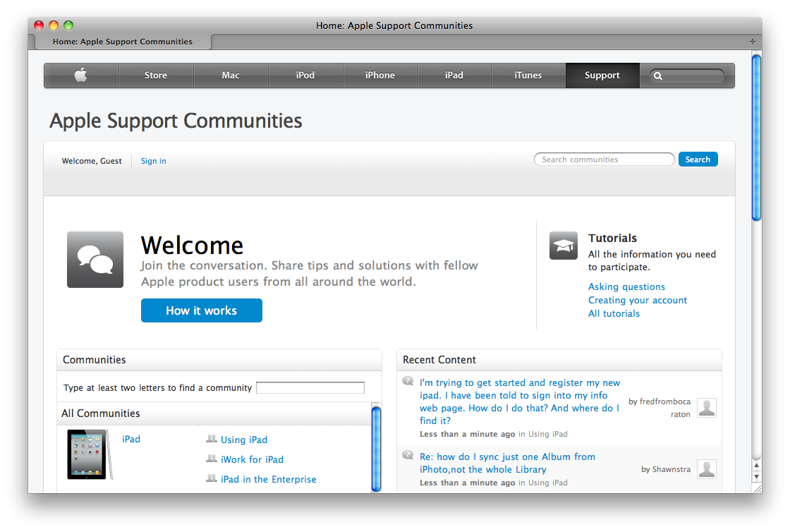Click the by Shawnstra author text

666,469
